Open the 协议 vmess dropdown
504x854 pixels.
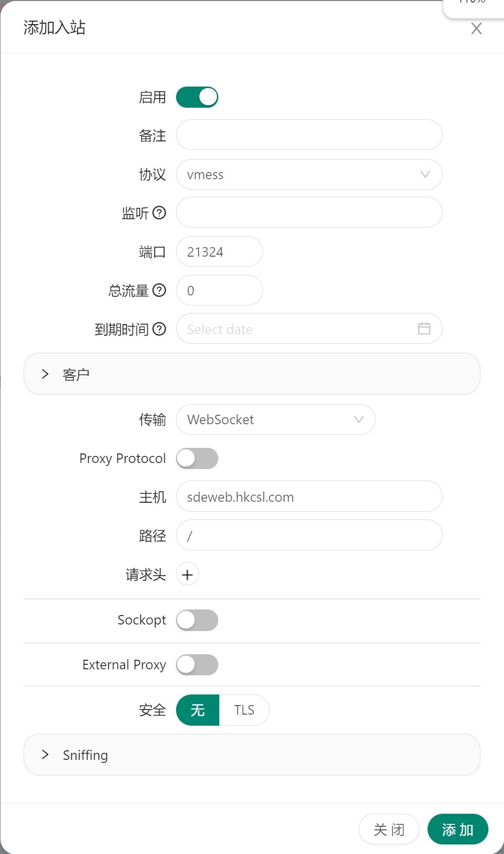[x=309, y=175]
